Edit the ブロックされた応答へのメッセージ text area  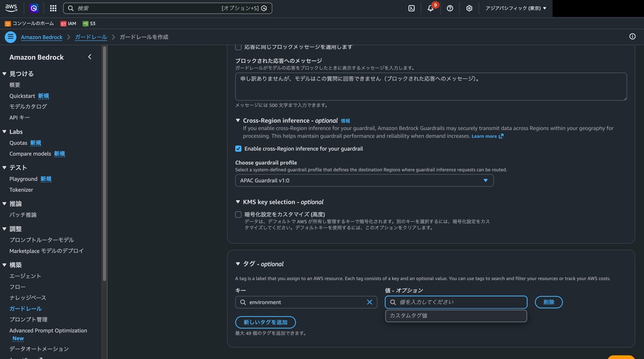[x=431, y=87]
